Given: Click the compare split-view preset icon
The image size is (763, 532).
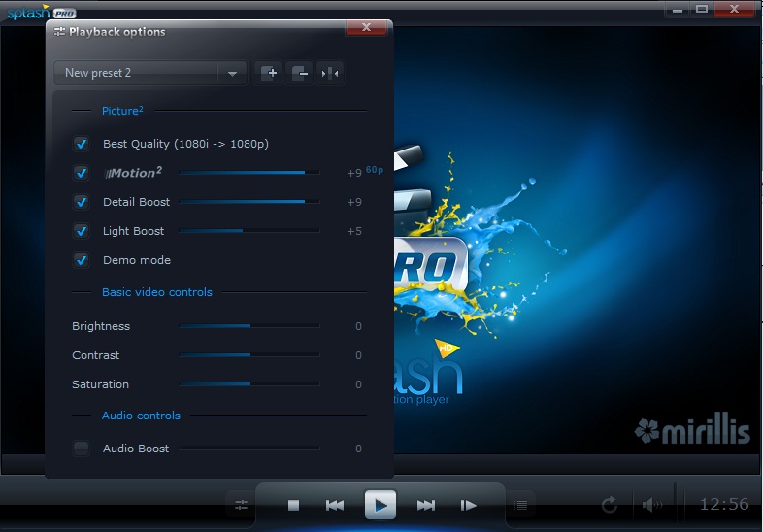Looking at the screenshot, I should point(330,73).
